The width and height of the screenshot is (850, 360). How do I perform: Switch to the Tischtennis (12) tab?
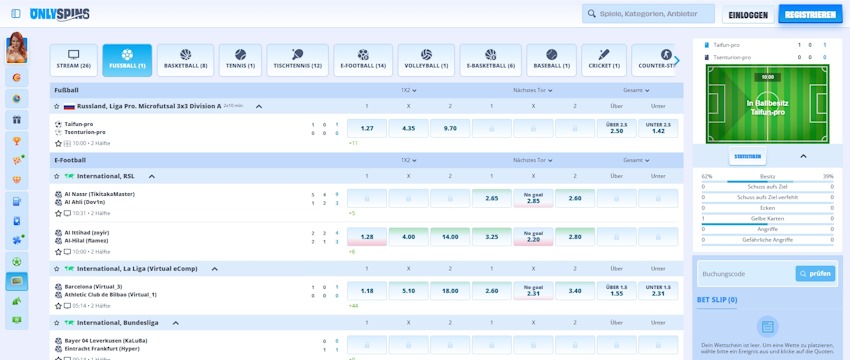coord(298,60)
